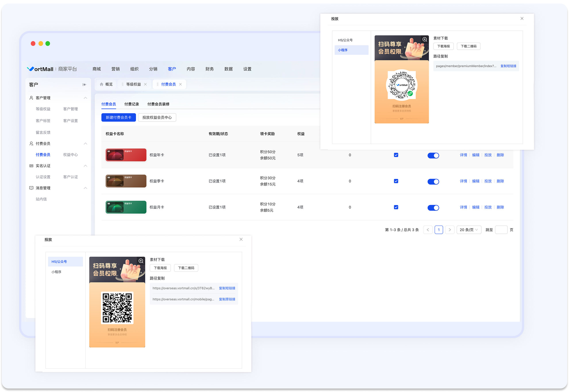Collapse the 付费会员 section chevron
The image size is (569, 392).
point(85,143)
